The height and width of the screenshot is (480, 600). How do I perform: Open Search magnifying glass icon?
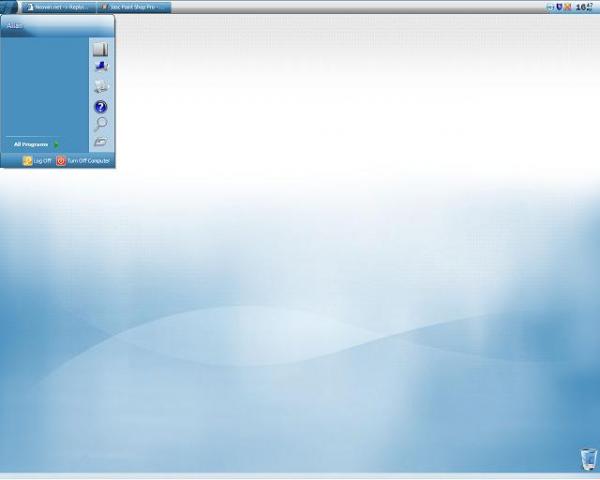point(101,124)
